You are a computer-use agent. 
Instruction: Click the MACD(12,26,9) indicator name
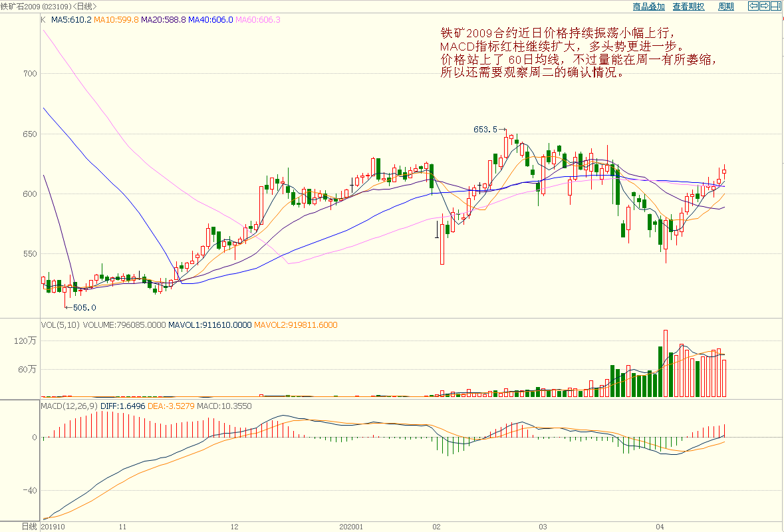click(70, 405)
